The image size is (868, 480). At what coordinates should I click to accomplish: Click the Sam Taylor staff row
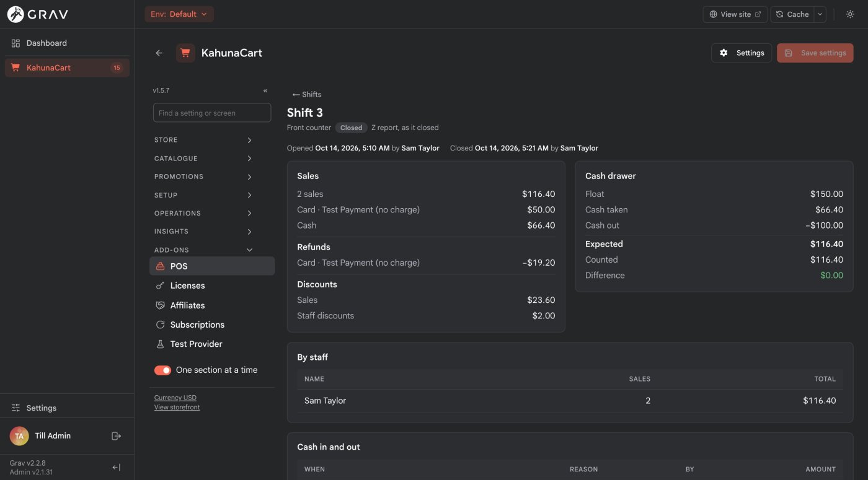(x=570, y=401)
